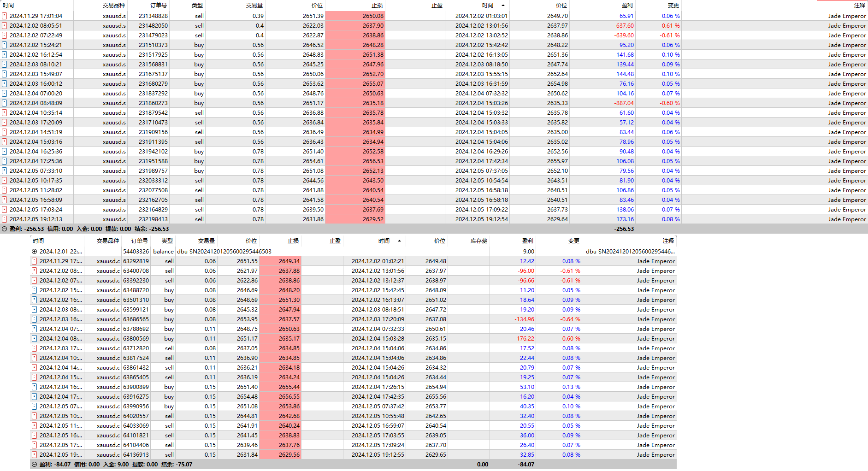The height and width of the screenshot is (471, 868).
Task: Click the sell icon for order 64136913
Action: point(34,454)
